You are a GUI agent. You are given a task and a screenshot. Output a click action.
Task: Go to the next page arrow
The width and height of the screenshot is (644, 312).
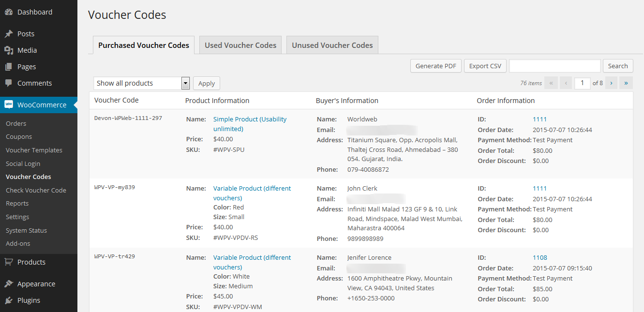(x=611, y=83)
